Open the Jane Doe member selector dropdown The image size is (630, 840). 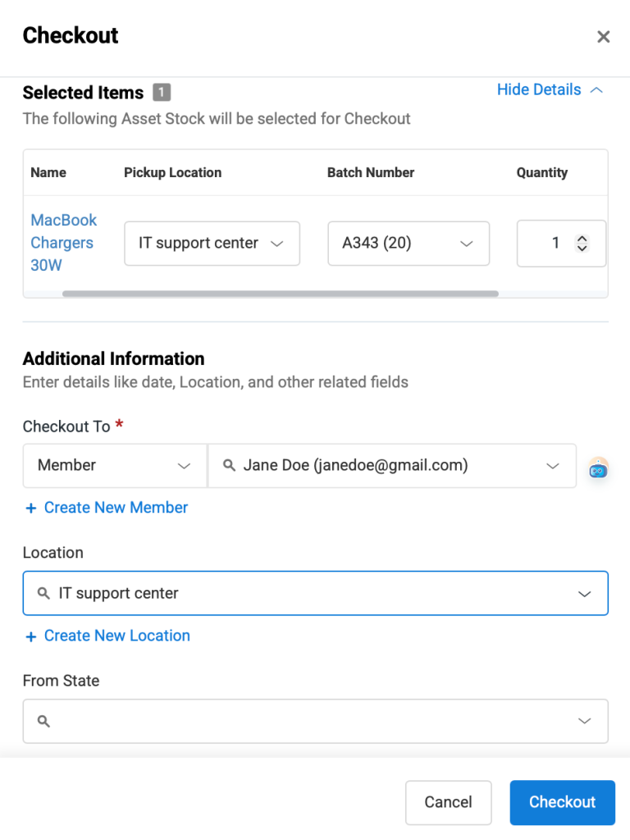(392, 466)
